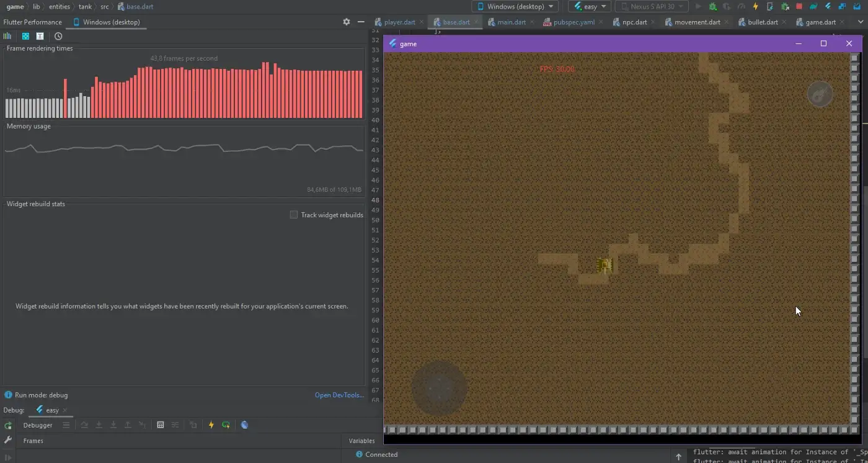Click the Evaluate Expression calculator icon

pyautogui.click(x=161, y=425)
